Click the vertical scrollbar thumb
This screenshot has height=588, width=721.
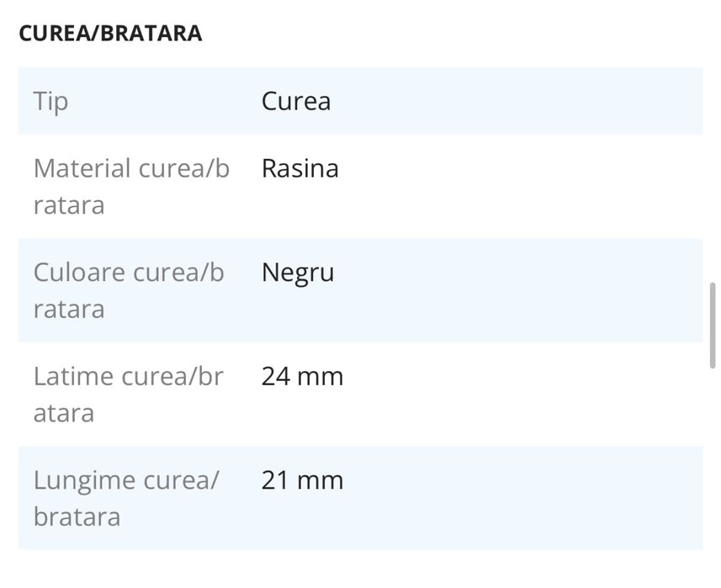[713, 326]
